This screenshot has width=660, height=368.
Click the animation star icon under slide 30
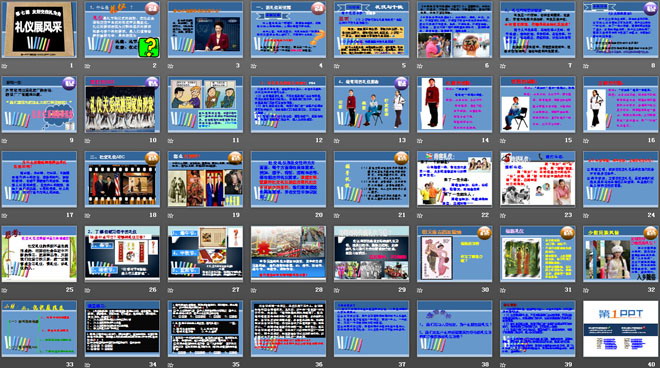click(420, 290)
